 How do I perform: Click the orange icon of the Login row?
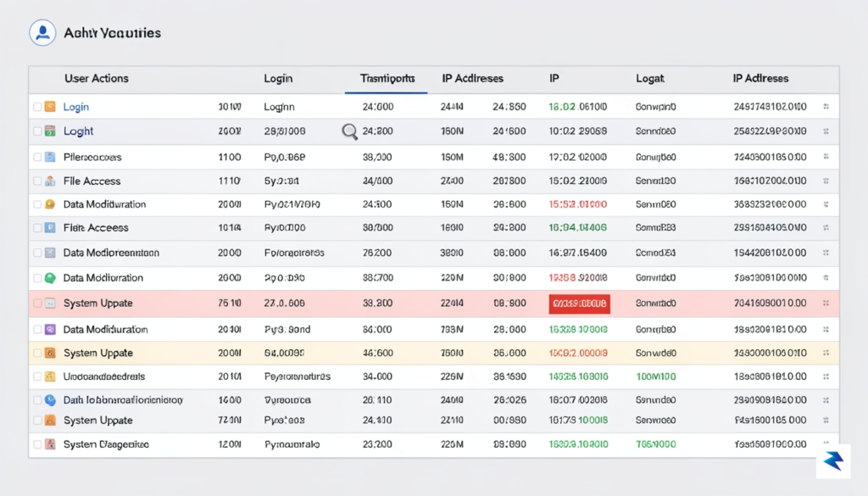[50, 106]
